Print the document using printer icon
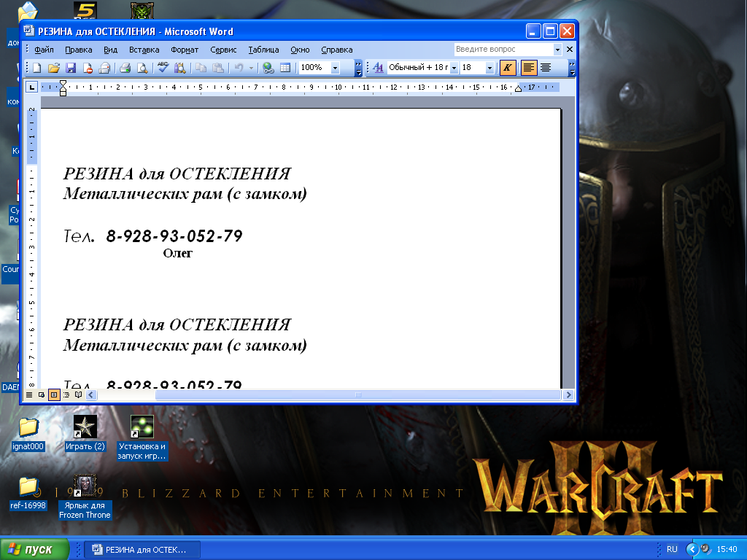The width and height of the screenshot is (747, 560). (x=125, y=68)
